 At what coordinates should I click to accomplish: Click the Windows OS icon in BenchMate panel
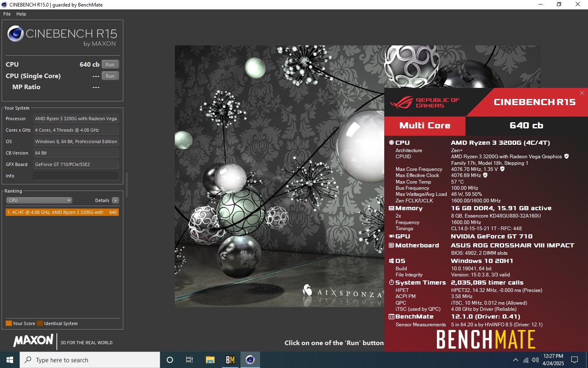point(391,261)
